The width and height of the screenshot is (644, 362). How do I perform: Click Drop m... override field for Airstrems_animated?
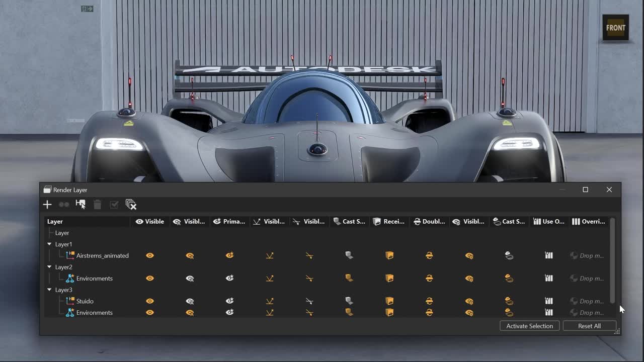[587, 255]
